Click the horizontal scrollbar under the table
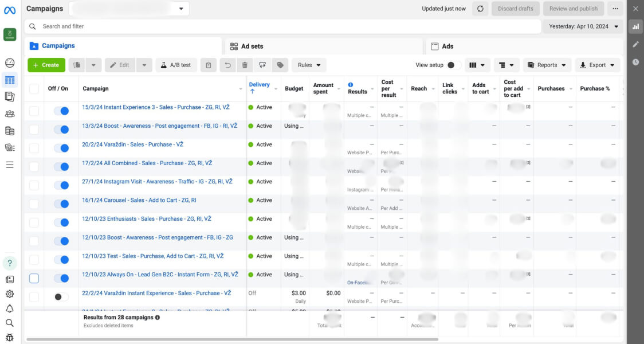 click(233, 339)
